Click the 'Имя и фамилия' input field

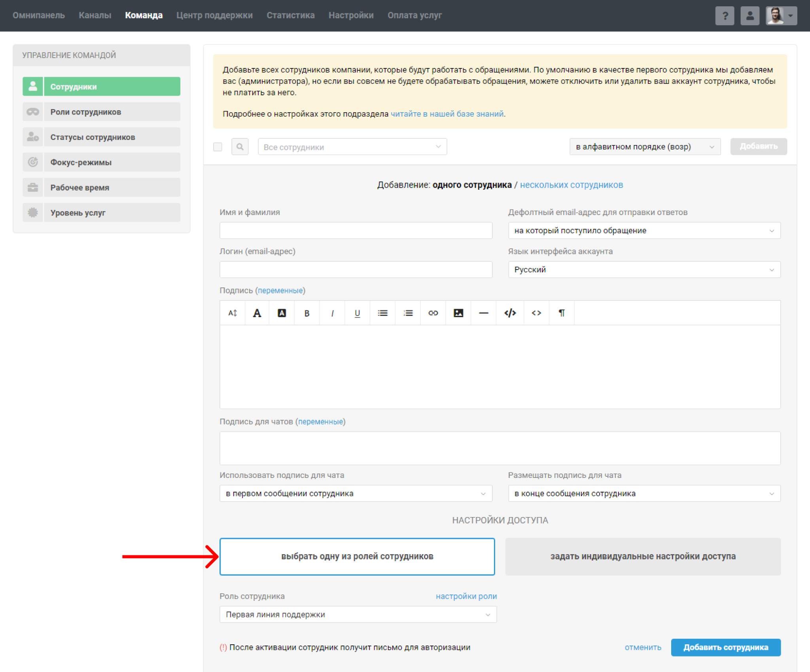356,230
